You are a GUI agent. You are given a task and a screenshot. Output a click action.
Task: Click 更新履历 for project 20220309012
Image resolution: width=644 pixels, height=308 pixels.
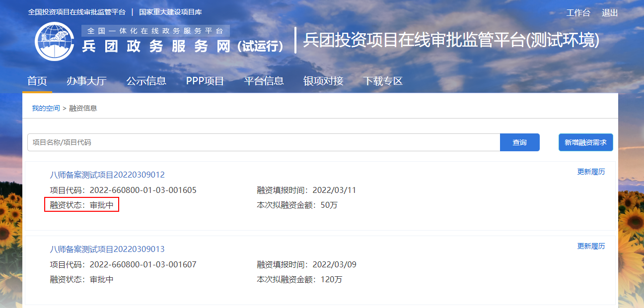point(591,172)
